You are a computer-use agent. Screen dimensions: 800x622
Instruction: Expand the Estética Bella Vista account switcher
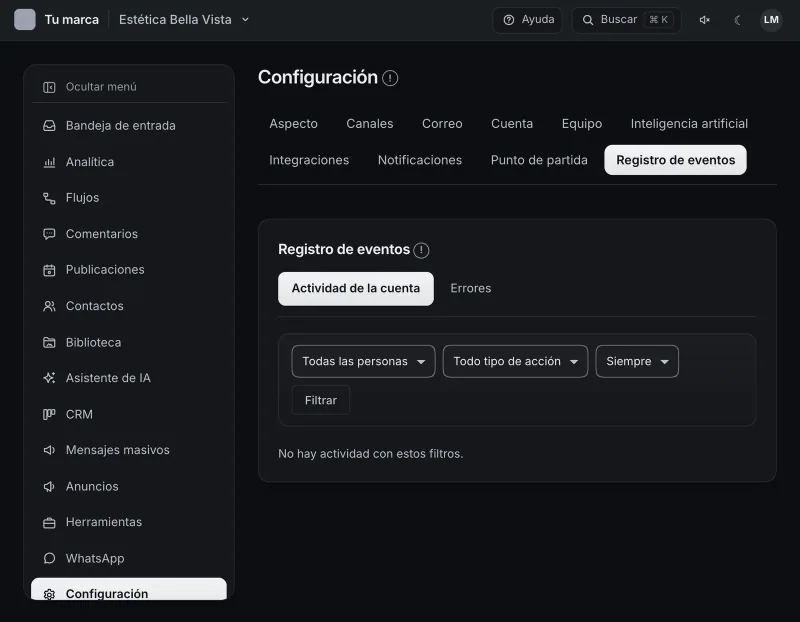pyautogui.click(x=184, y=20)
